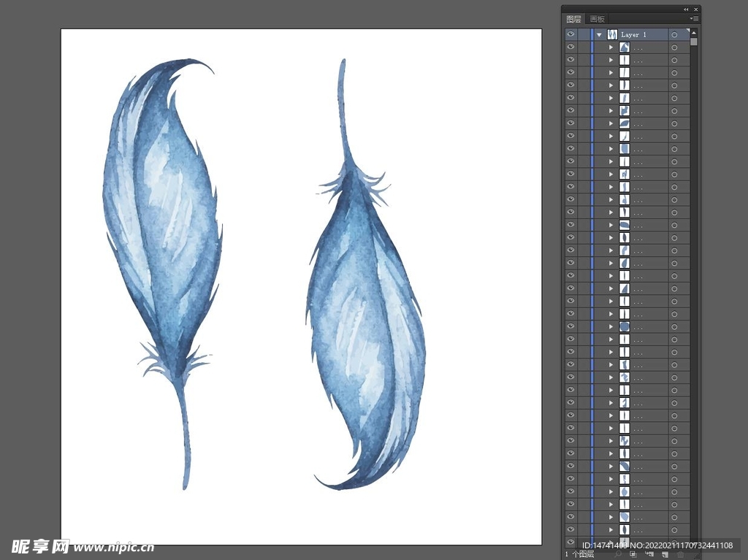Click the Locate Object magnifier icon
This screenshot has height=560, width=748.
[x=618, y=554]
